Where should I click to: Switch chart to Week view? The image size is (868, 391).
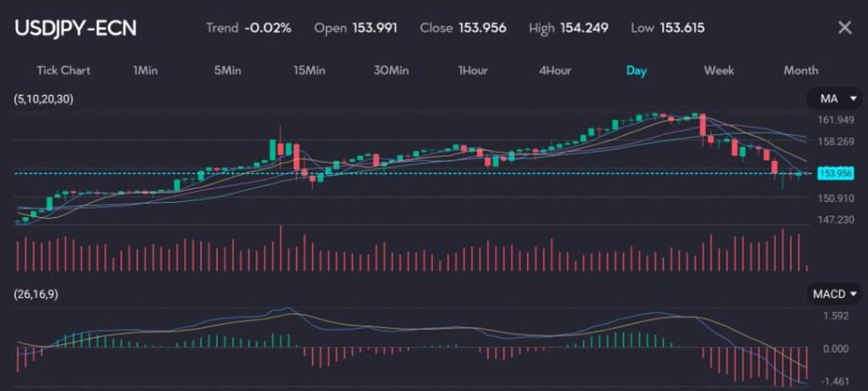(x=719, y=70)
